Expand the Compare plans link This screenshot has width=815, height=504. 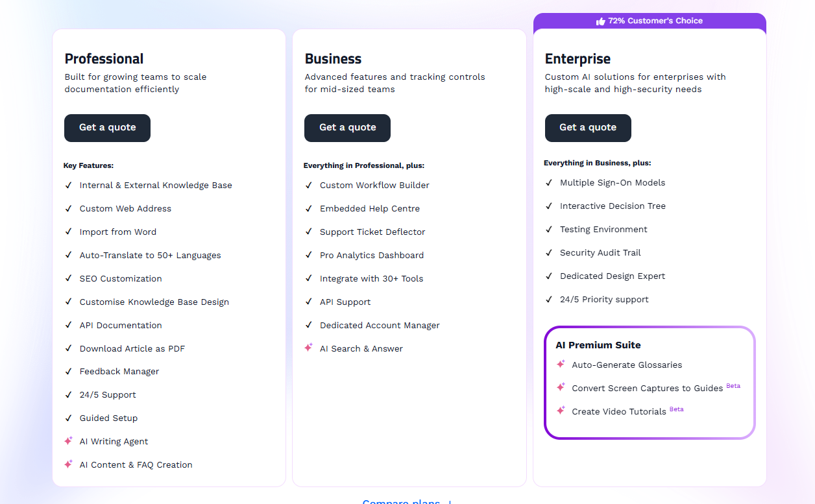pos(407,501)
